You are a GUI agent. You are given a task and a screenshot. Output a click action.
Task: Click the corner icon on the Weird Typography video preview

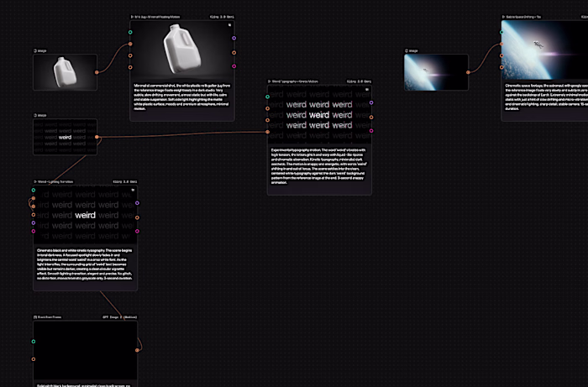point(367,90)
